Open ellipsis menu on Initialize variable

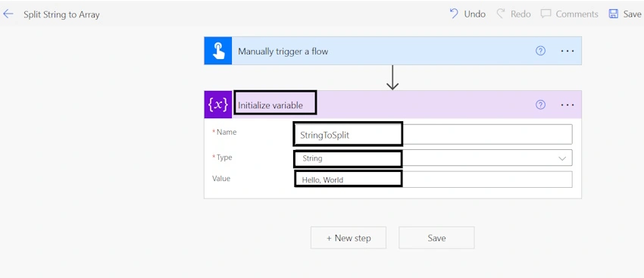[567, 105]
